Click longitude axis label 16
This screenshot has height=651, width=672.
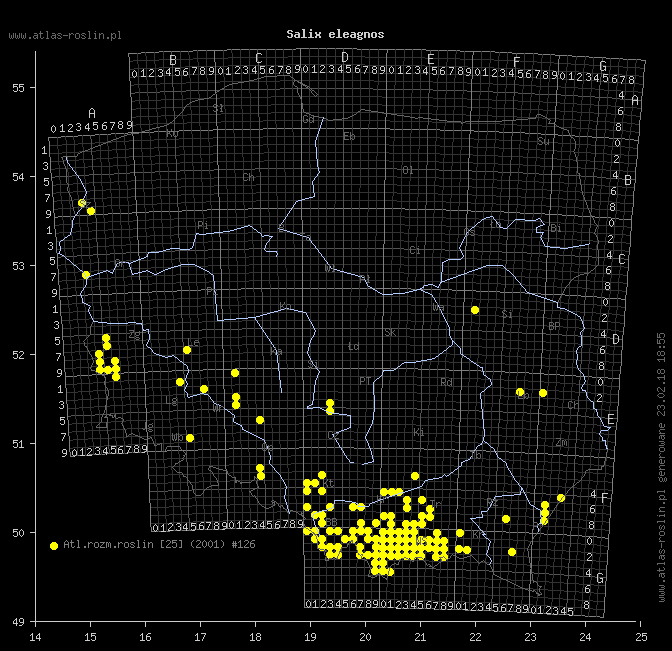(x=145, y=637)
